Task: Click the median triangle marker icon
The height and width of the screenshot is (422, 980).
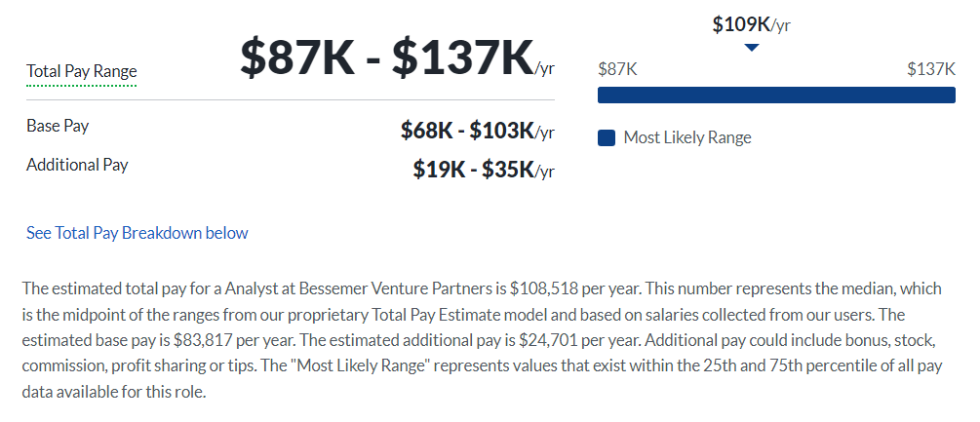Action: (752, 48)
